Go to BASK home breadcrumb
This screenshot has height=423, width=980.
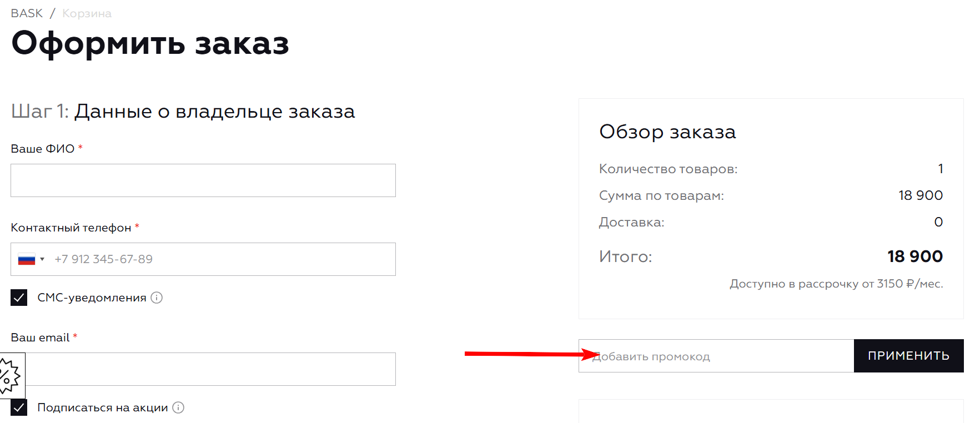click(x=27, y=13)
